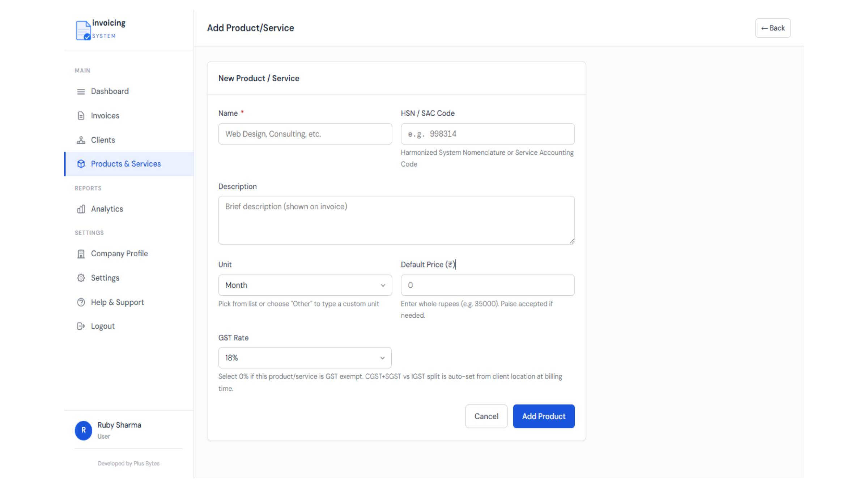This screenshot has height=488, width=868.
Task: Click the Default Price (₹) label
Action: coord(428,265)
